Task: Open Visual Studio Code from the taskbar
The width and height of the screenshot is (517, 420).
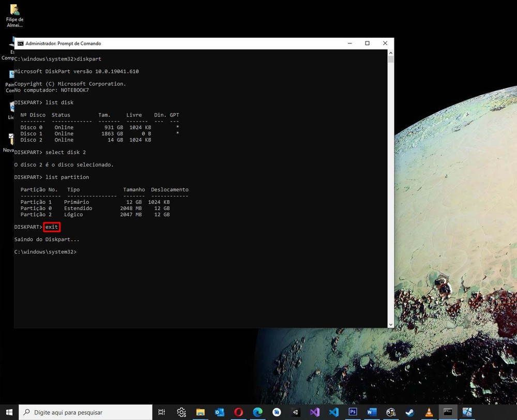Action: (x=334, y=412)
